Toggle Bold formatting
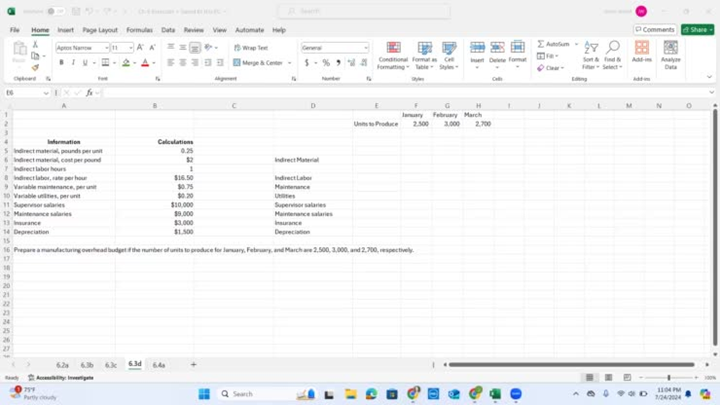 [x=61, y=63]
